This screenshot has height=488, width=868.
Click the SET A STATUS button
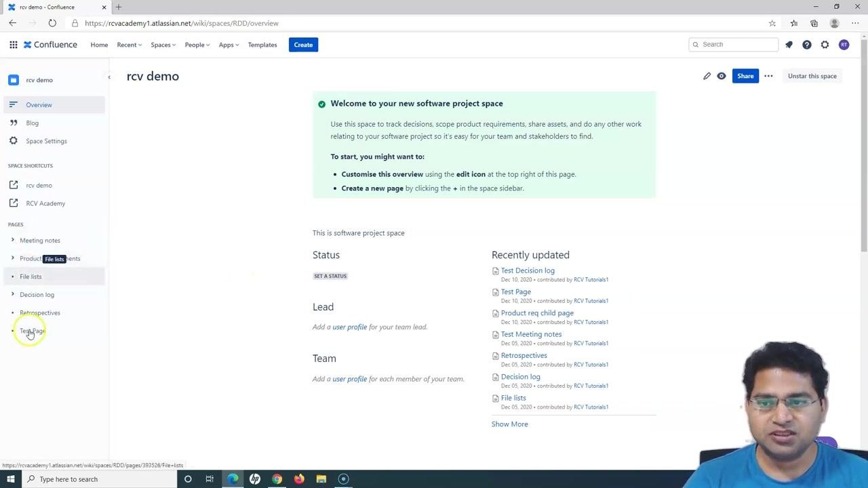330,276
